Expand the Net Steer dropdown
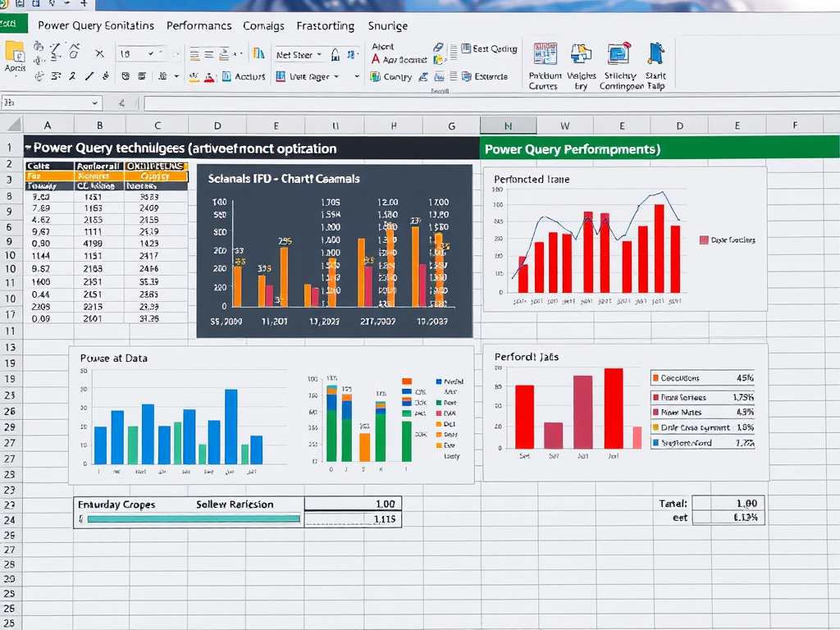This screenshot has height=630, width=840. click(319, 55)
